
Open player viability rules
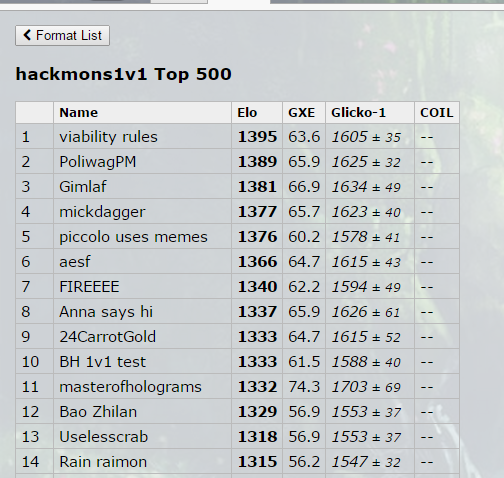coord(108,137)
